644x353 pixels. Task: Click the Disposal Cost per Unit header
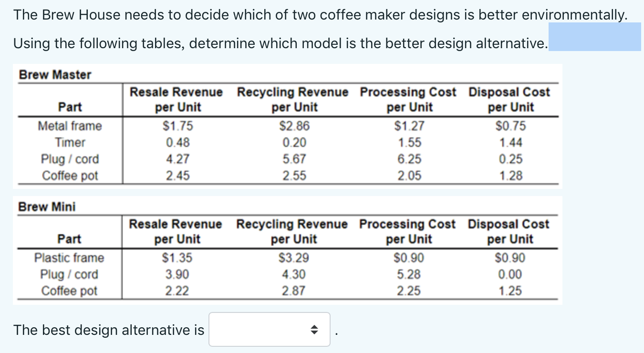(509, 99)
